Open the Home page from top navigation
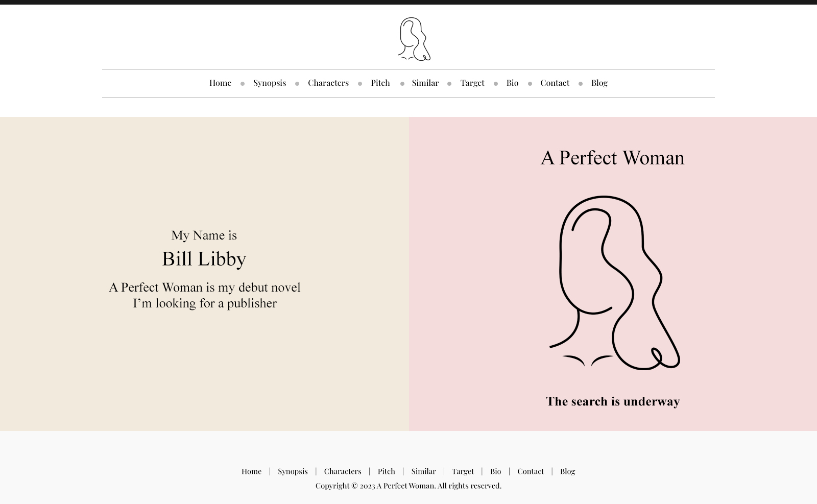The image size is (817, 504). (x=220, y=83)
